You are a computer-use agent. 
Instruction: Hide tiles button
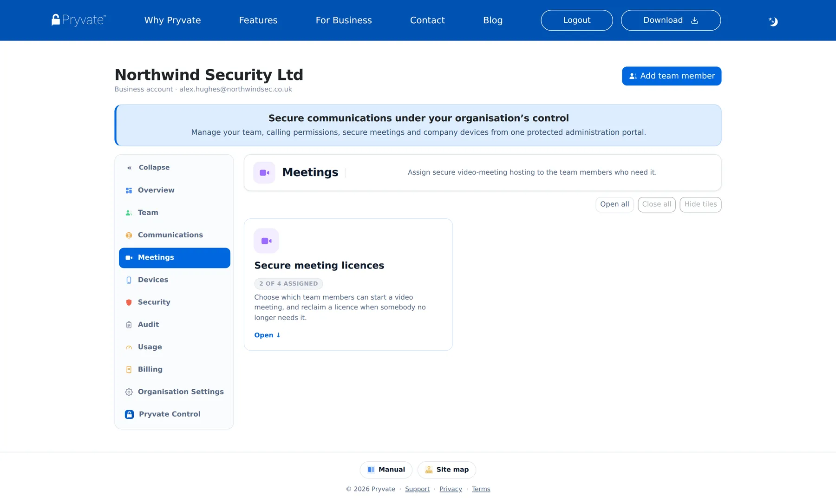coord(700,204)
